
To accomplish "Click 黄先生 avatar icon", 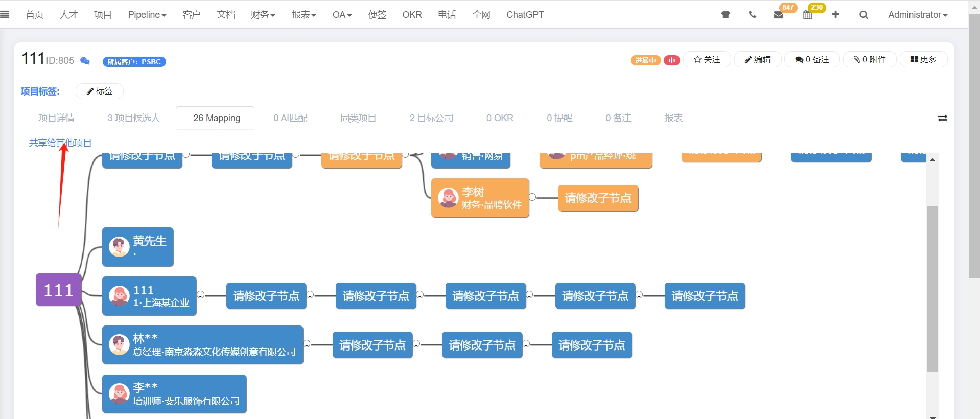I will pos(119,247).
